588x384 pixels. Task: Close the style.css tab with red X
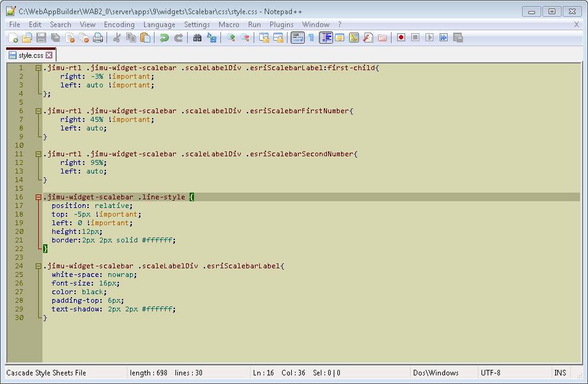[x=49, y=55]
